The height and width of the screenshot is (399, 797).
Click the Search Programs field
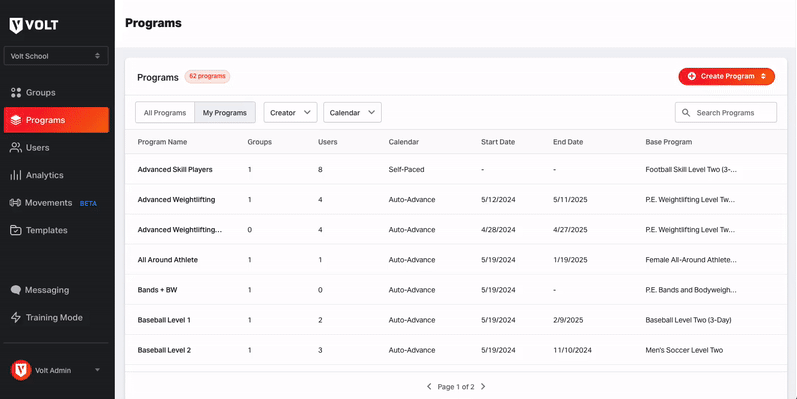point(726,112)
